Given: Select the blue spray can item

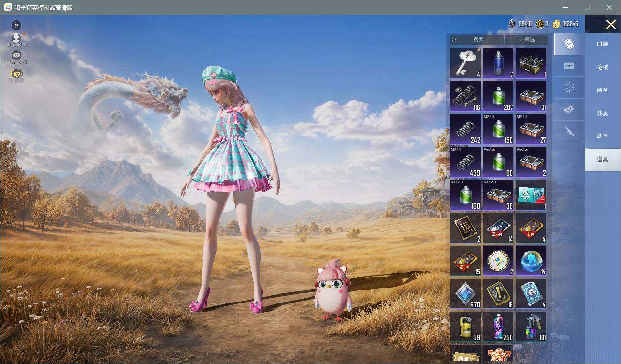Looking at the screenshot, I should [x=498, y=63].
